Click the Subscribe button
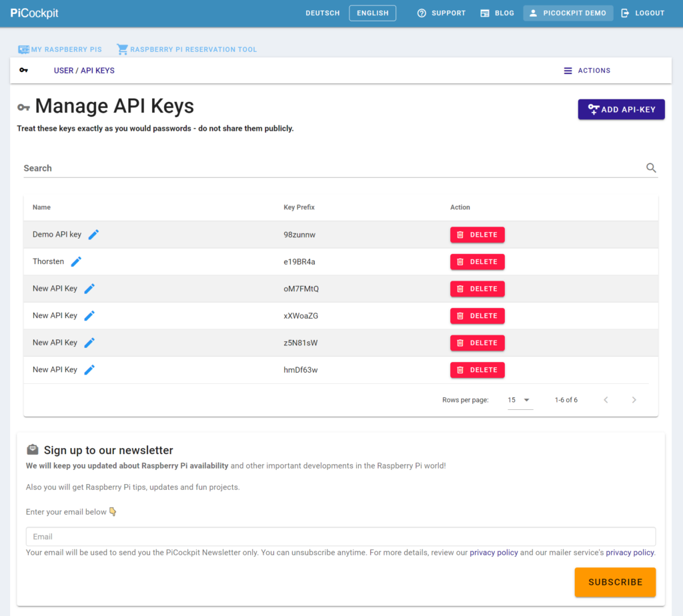This screenshot has width=683, height=616. [615, 582]
